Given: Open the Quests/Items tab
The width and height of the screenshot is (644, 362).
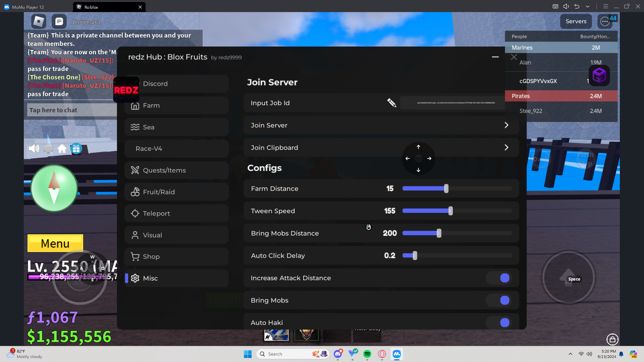Looking at the screenshot, I should point(177,170).
